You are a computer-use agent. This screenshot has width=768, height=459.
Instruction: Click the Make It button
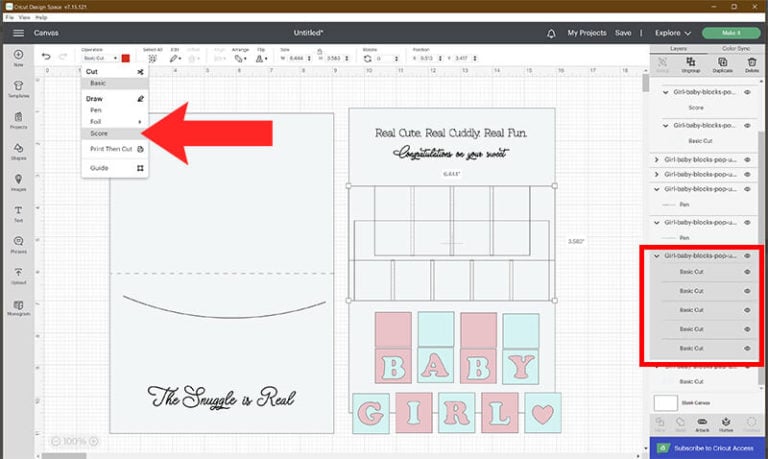pos(731,33)
